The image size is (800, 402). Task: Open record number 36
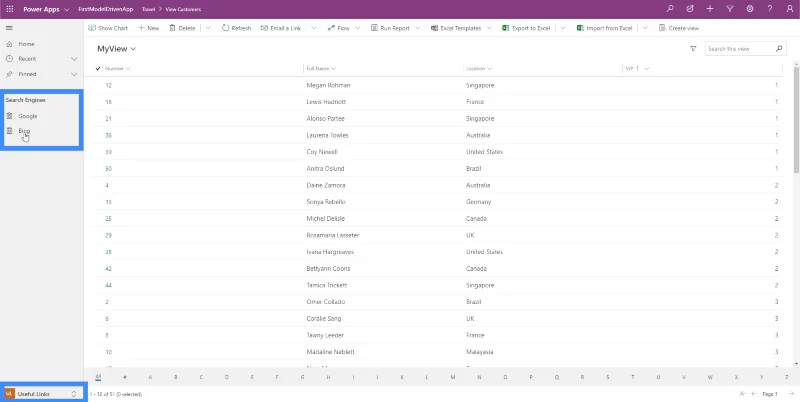click(x=109, y=135)
